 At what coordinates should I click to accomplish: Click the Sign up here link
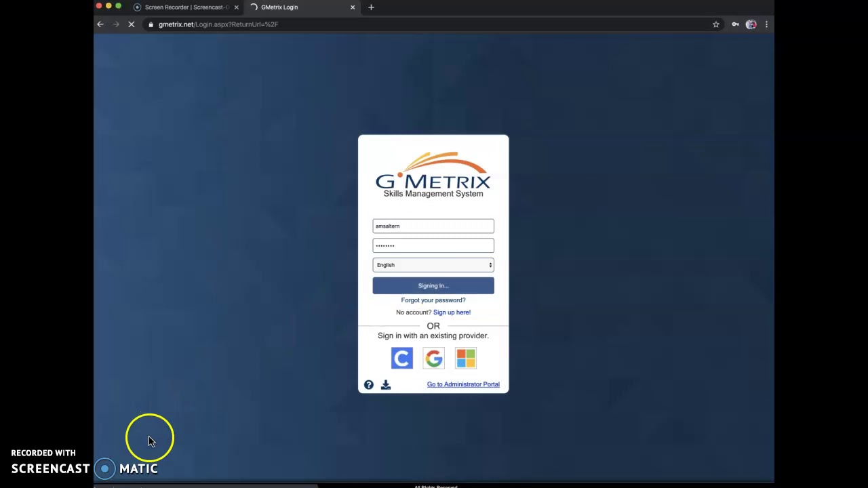(452, 312)
